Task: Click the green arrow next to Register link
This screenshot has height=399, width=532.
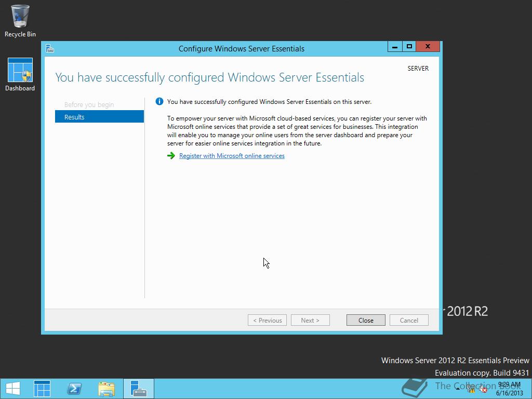Action: pyautogui.click(x=171, y=156)
